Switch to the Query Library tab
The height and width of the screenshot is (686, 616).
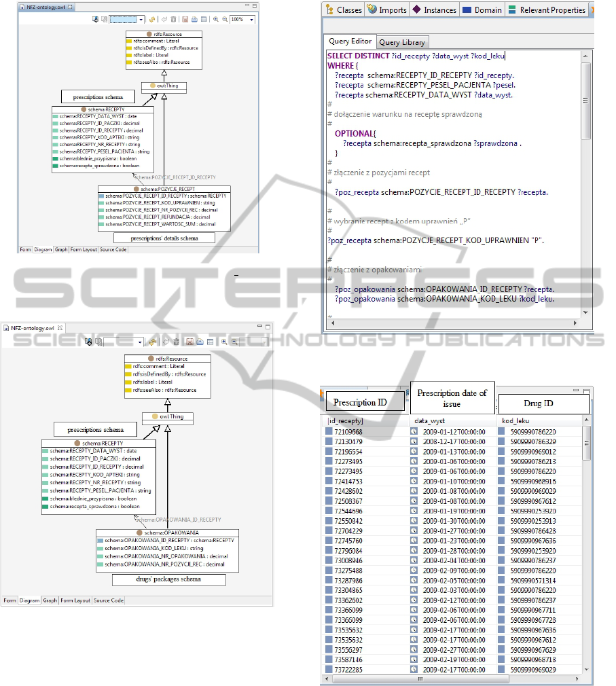tap(402, 42)
